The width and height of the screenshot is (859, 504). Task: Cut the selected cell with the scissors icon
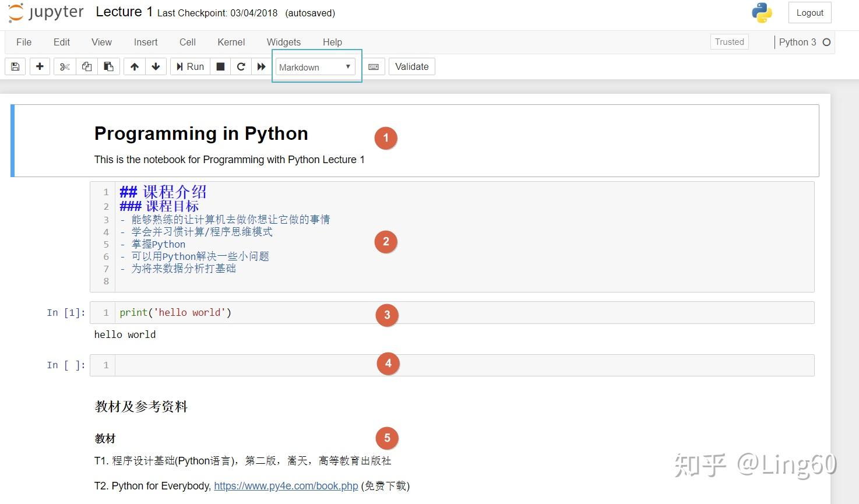pyautogui.click(x=64, y=66)
